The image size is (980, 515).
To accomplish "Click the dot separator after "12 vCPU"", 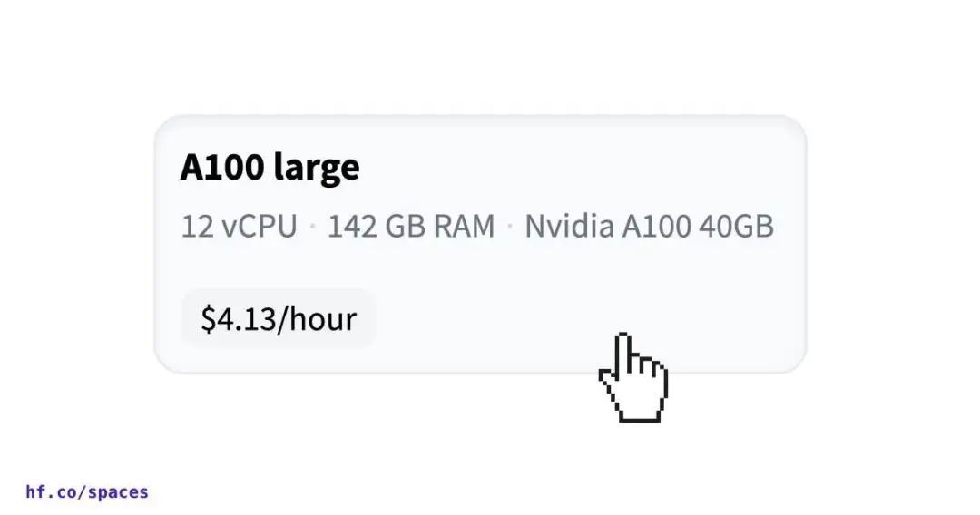I will coord(312,226).
